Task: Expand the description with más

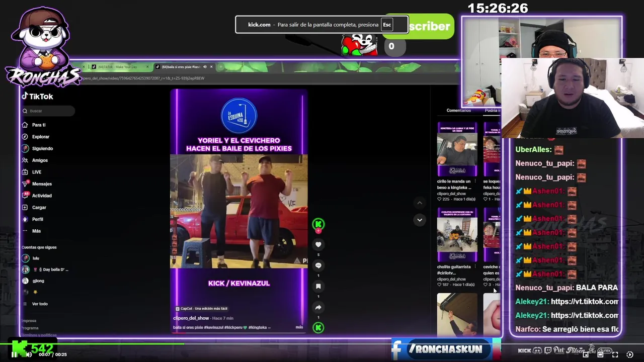Action: tap(299, 327)
